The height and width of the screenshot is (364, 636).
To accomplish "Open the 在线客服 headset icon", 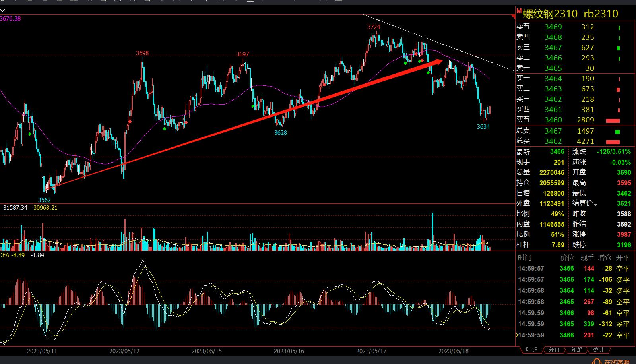I will 596,362.
